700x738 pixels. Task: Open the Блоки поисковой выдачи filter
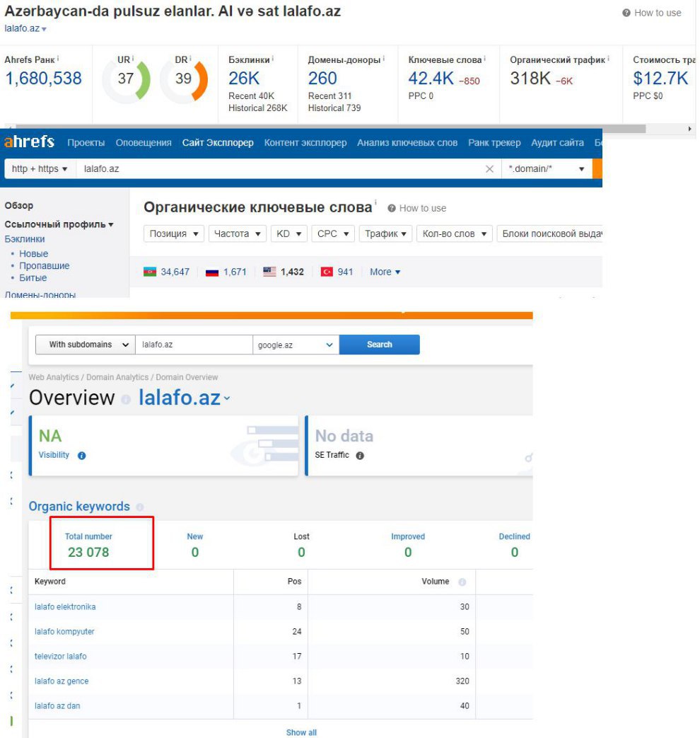pyautogui.click(x=549, y=233)
